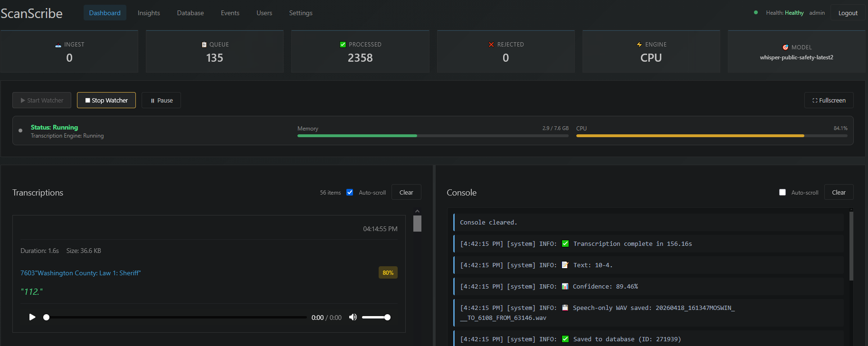Click the "Console cleared." line

click(649, 222)
